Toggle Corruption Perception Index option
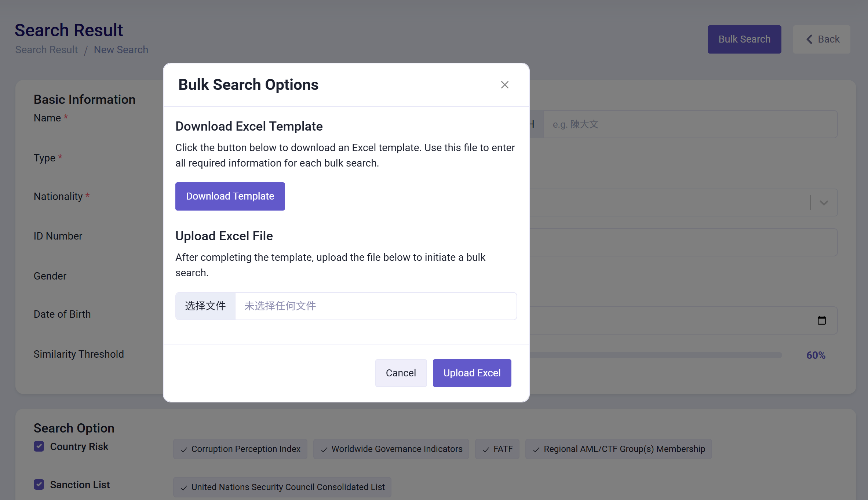This screenshot has height=500, width=868. 240,449
